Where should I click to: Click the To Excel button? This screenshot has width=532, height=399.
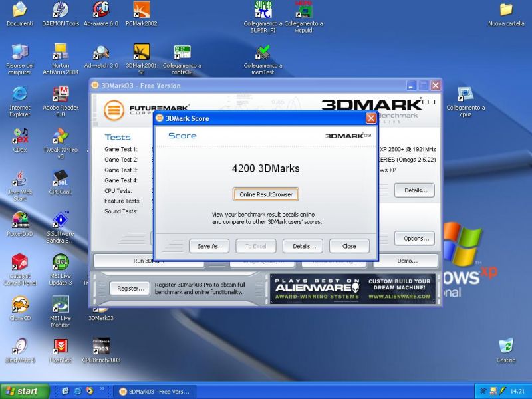[x=256, y=246]
